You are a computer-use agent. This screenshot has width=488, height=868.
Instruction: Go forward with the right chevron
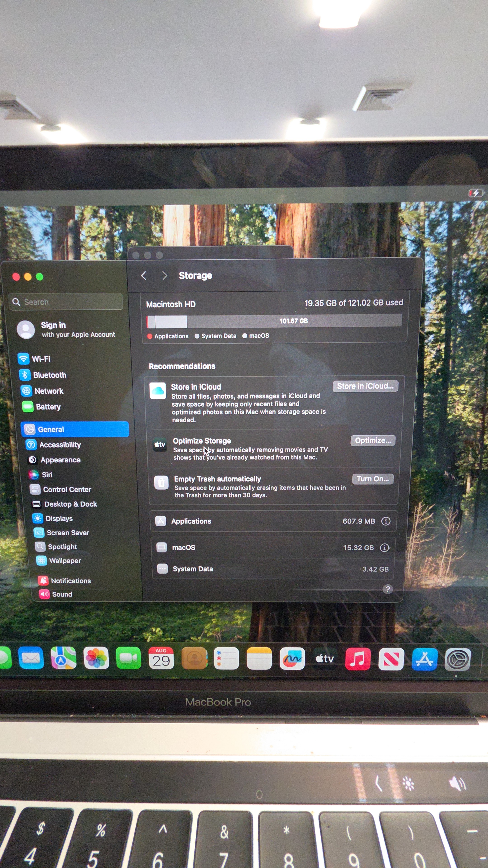[165, 276]
